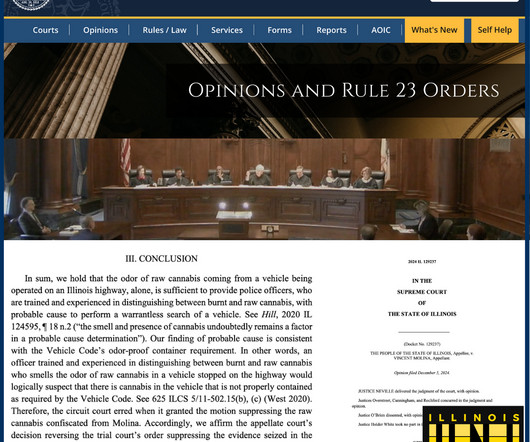This screenshot has height=442, width=530.
Task: Click the "JUSTICE NEVILLE delivered" line
Action: (x=418, y=391)
